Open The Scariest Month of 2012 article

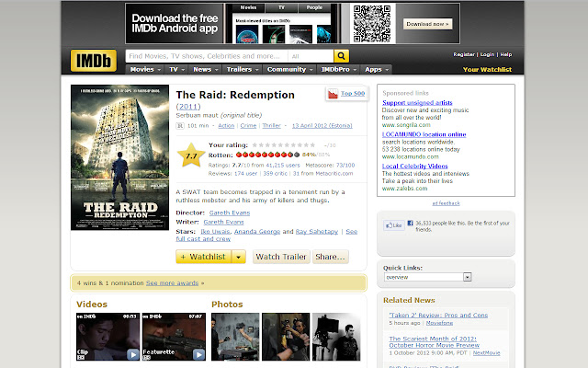[x=434, y=342]
